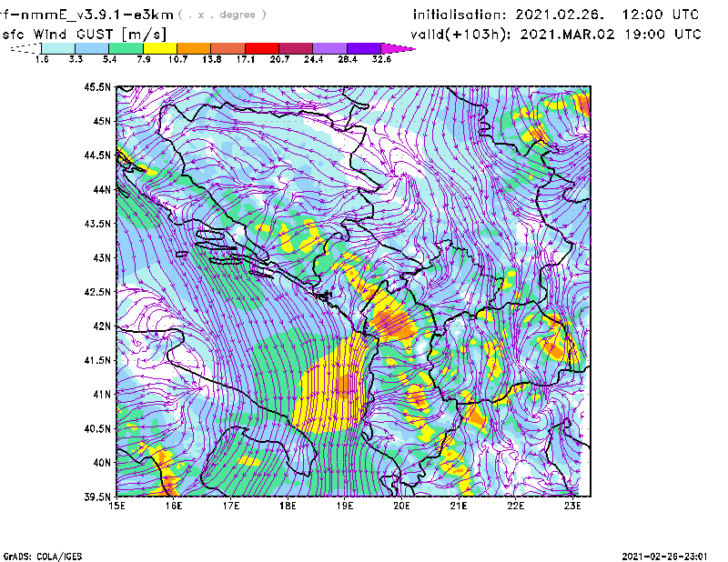Click the '45N' latitude label
The image size is (728, 562).
(x=102, y=121)
